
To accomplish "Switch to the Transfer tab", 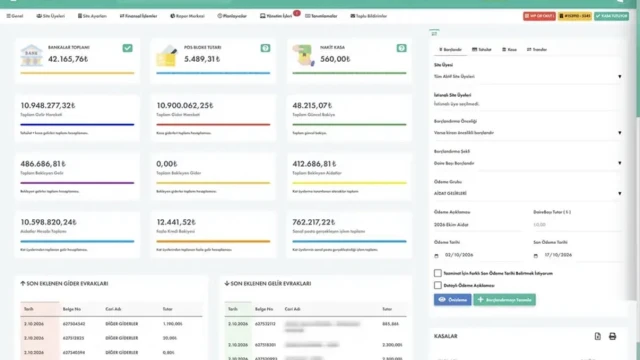I will 537,49.
